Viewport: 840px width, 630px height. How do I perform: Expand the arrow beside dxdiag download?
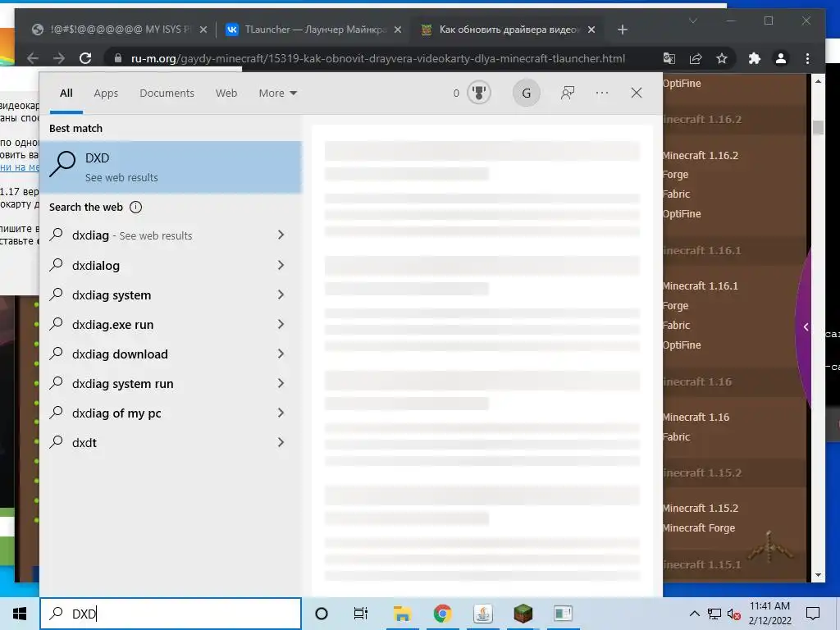coord(281,353)
